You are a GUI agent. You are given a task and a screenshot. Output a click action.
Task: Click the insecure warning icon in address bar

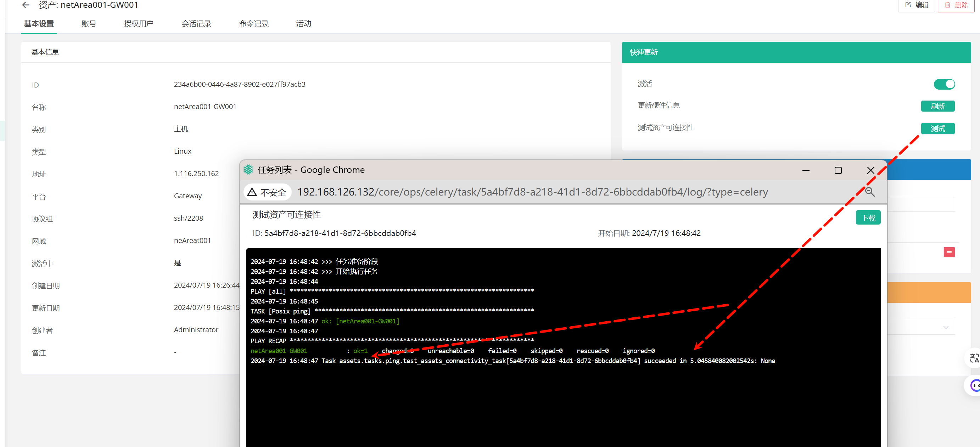[x=252, y=192]
